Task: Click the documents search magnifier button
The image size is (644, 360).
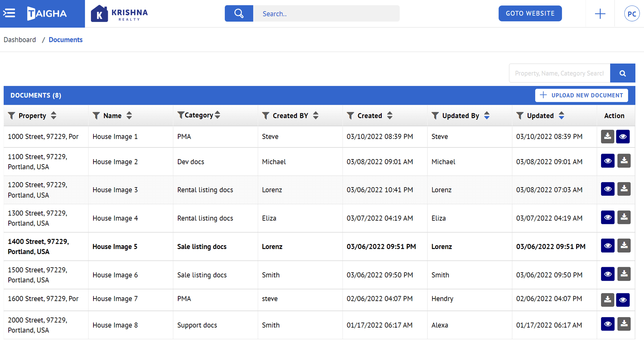Action: [x=623, y=73]
